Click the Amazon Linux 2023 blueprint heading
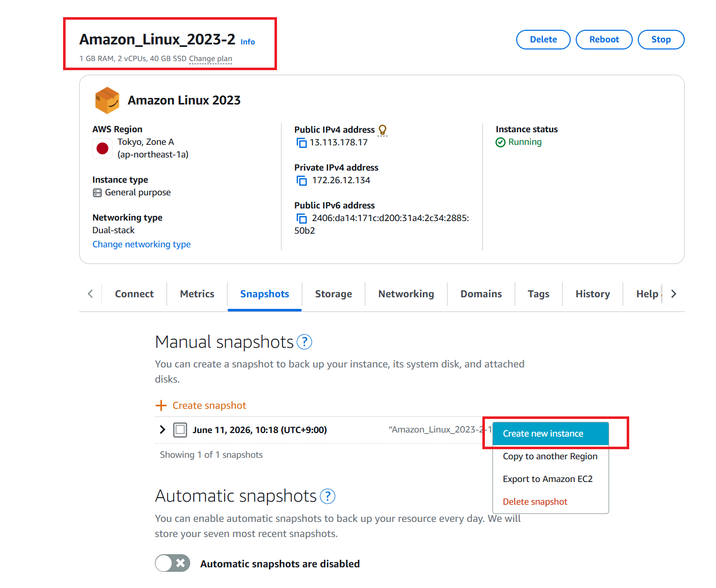The width and height of the screenshot is (716, 588). (x=184, y=100)
